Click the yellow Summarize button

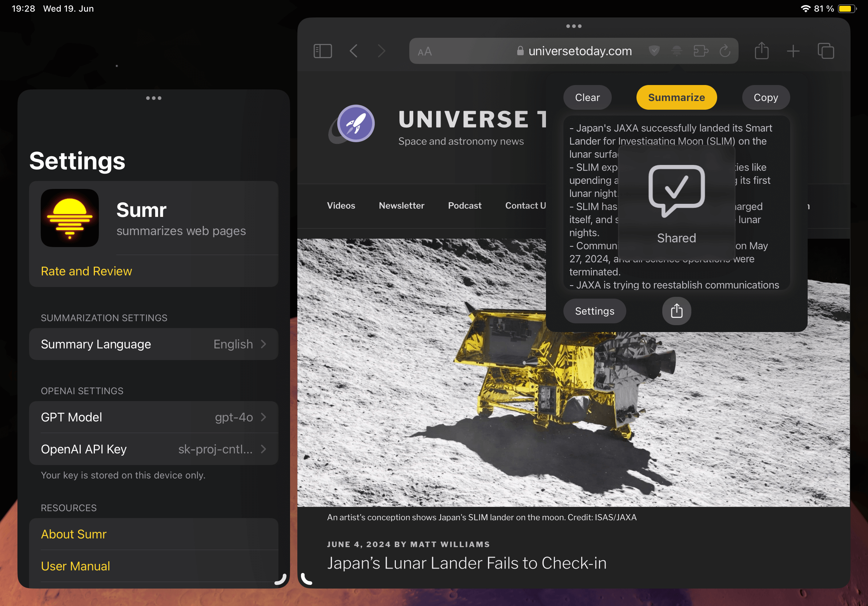pyautogui.click(x=676, y=97)
